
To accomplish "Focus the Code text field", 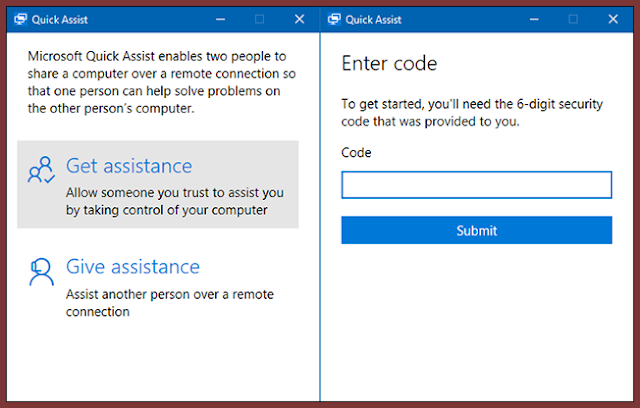I will coord(476,185).
